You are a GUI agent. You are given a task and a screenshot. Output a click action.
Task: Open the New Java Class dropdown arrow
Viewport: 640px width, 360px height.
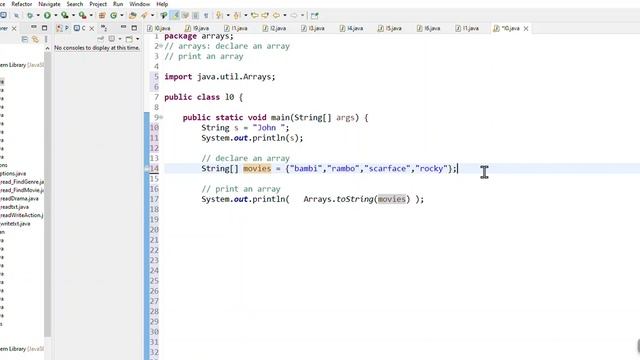pos(122,16)
